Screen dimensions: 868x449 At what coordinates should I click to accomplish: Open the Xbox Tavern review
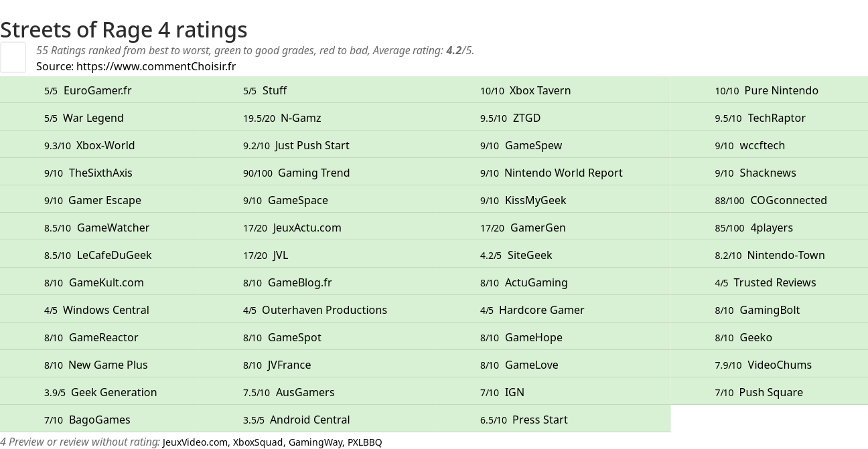(540, 90)
